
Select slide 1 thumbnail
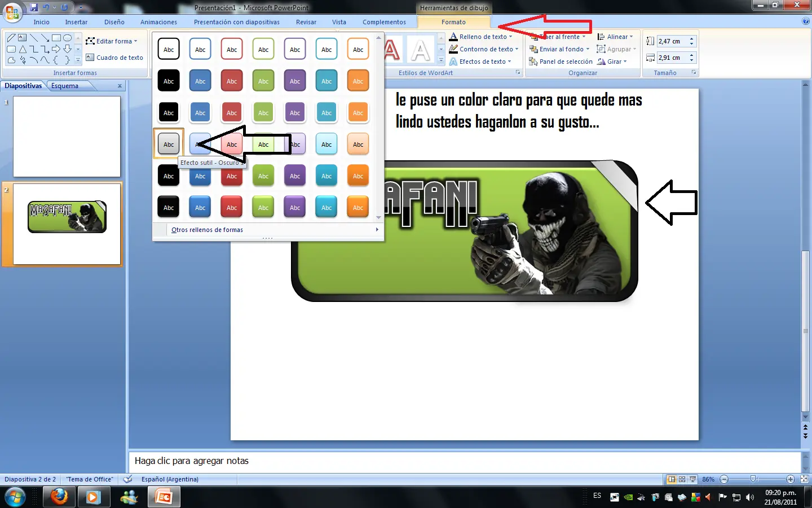tap(67, 137)
